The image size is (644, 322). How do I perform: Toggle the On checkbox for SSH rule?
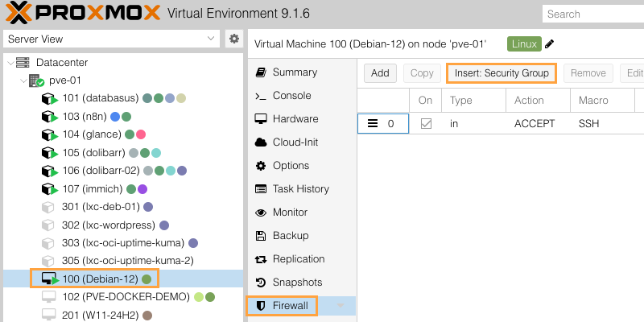point(426,124)
